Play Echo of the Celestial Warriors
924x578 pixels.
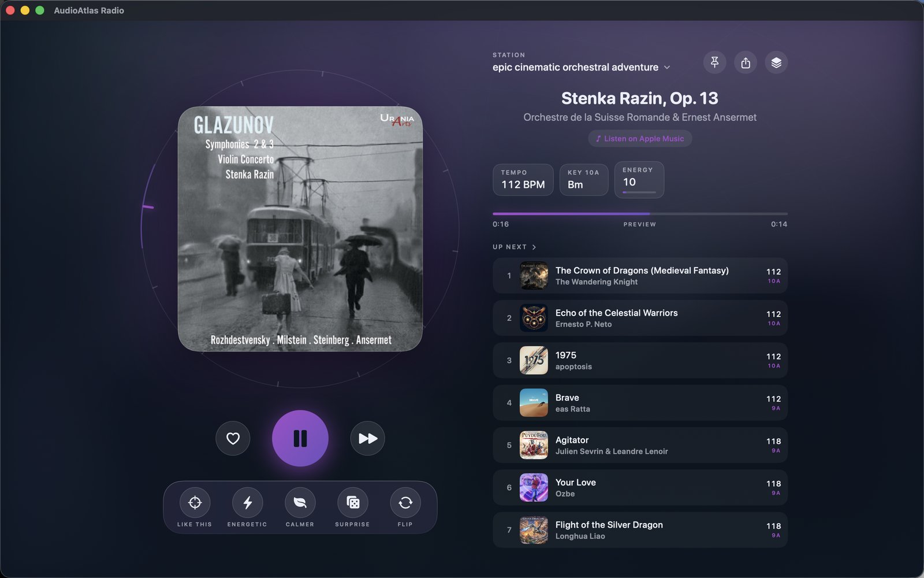coord(640,318)
